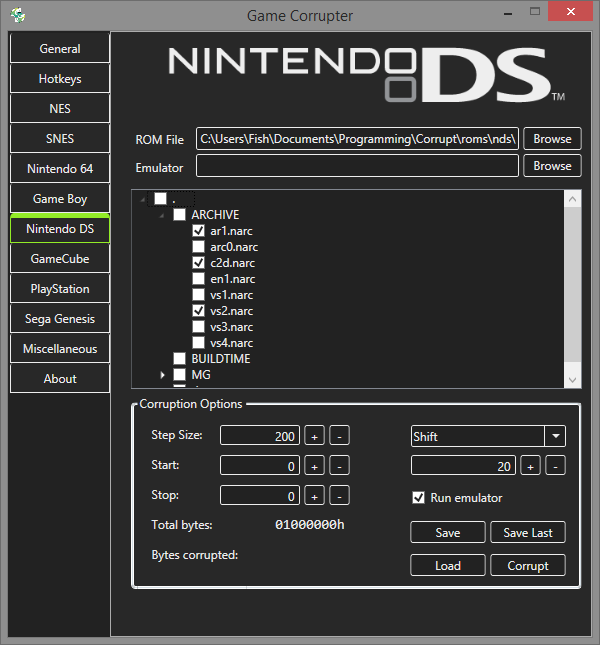Focus the Start value field
The height and width of the screenshot is (645, 600).
(260, 466)
